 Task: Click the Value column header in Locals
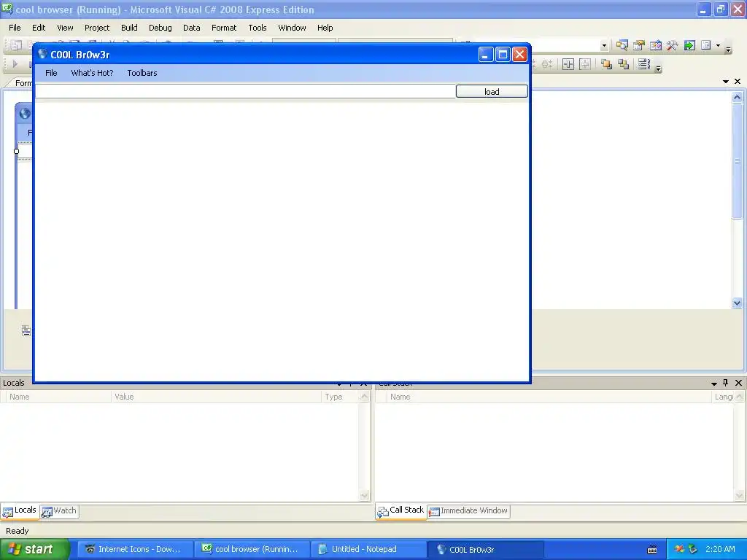(216, 397)
